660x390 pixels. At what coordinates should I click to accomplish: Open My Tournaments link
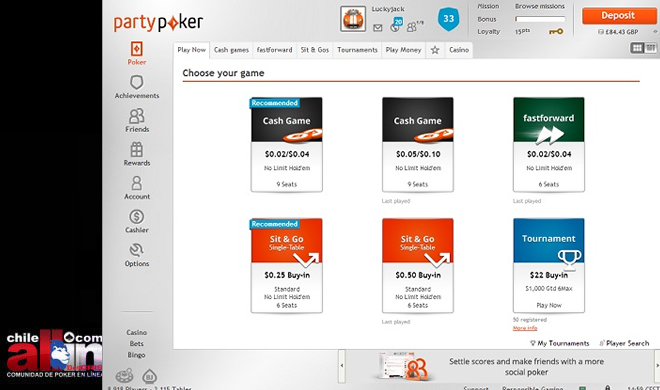(x=559, y=343)
